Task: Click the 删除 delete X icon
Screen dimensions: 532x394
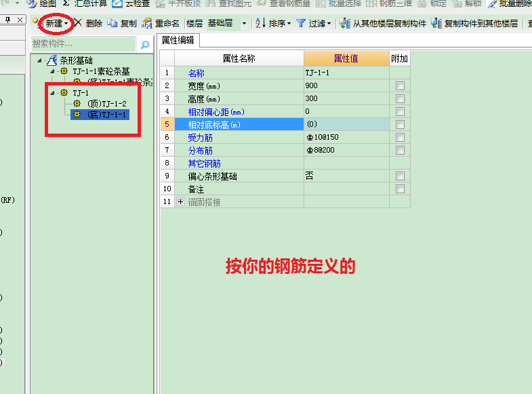Action: (x=78, y=23)
